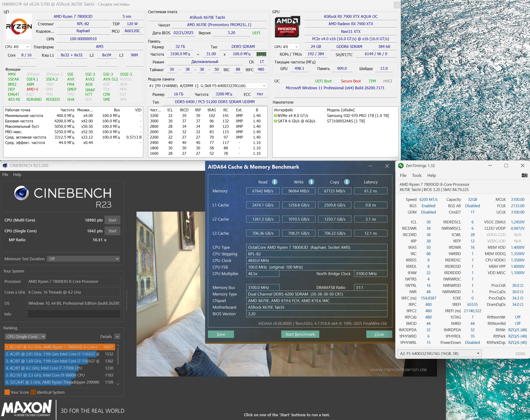Open the CPU #0 selector dropdown

coord(17,47)
